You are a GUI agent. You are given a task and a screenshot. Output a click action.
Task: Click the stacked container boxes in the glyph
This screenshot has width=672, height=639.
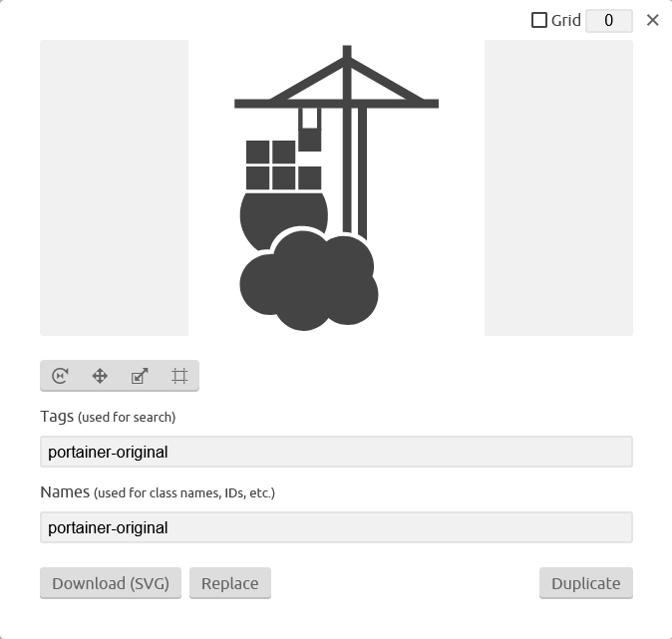[x=283, y=165]
